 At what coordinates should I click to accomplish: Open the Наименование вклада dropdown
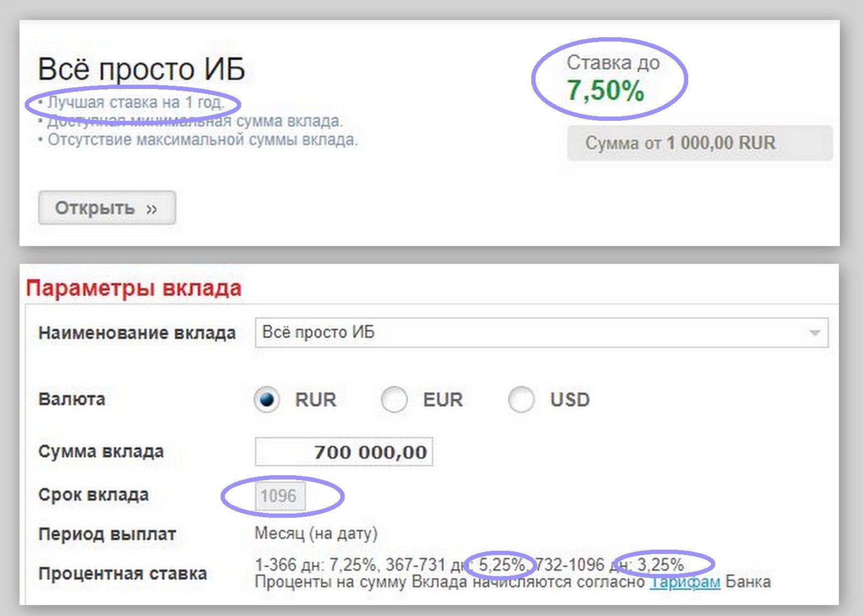point(542,332)
